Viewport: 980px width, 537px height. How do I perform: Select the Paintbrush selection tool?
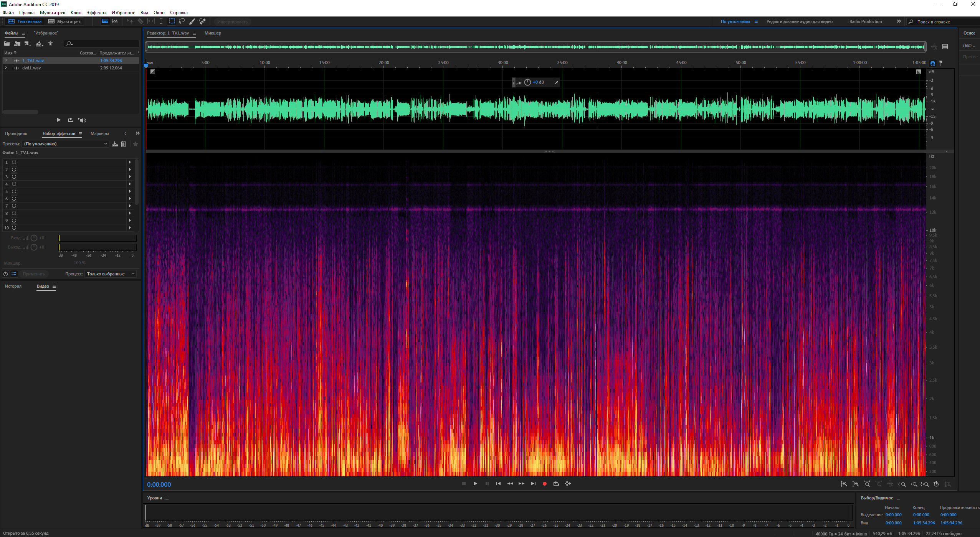[x=192, y=21]
